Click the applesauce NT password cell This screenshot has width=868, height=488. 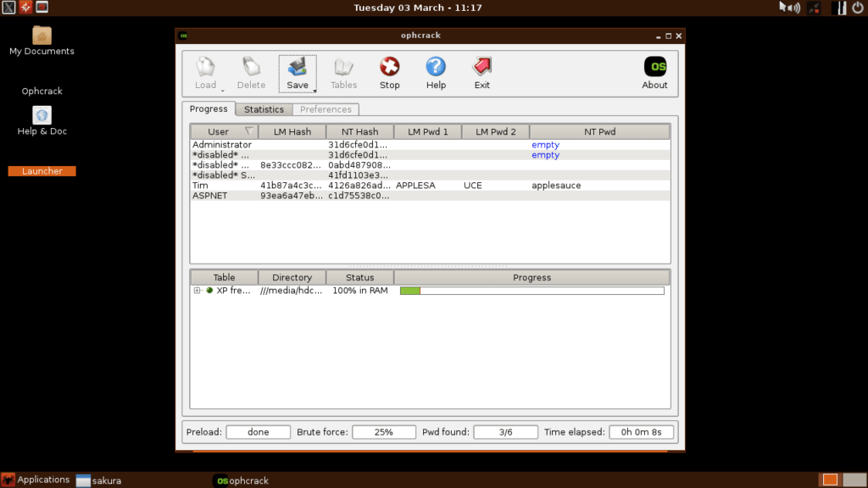click(x=556, y=186)
